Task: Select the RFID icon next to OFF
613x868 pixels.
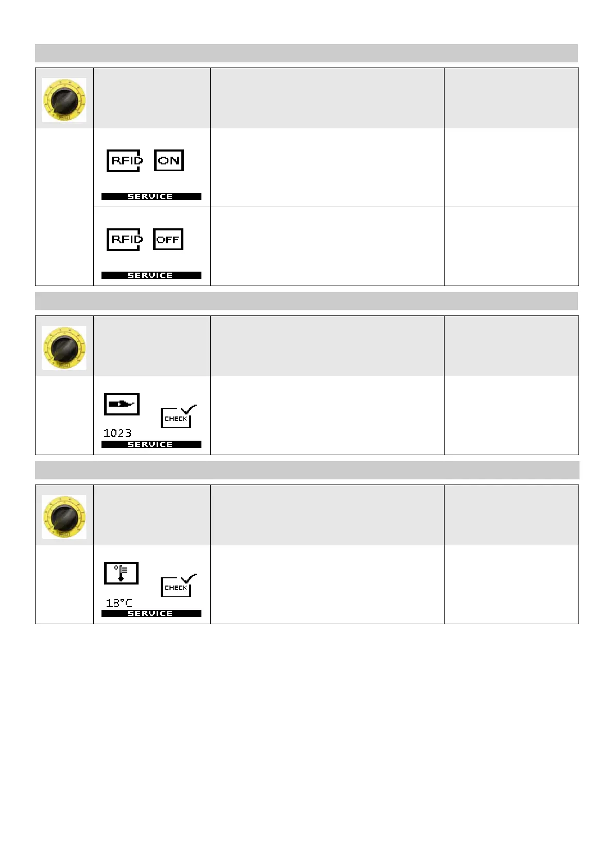Action: 124,240
